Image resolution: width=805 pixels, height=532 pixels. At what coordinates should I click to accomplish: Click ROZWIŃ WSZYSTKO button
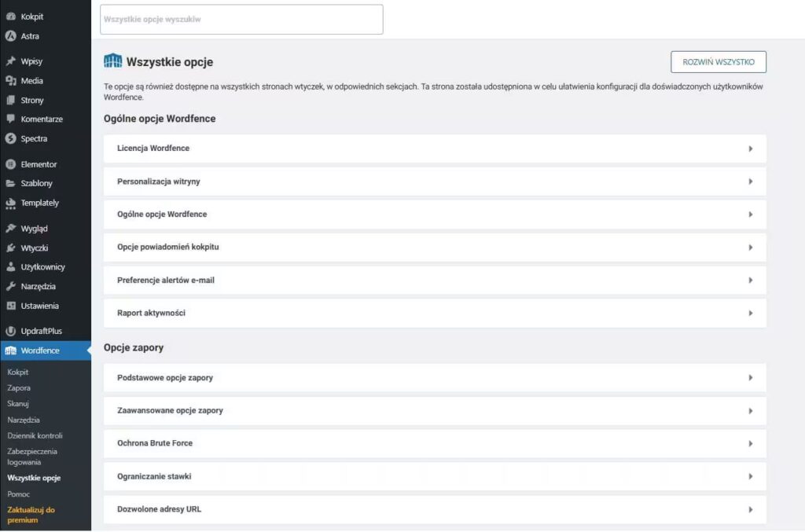719,62
